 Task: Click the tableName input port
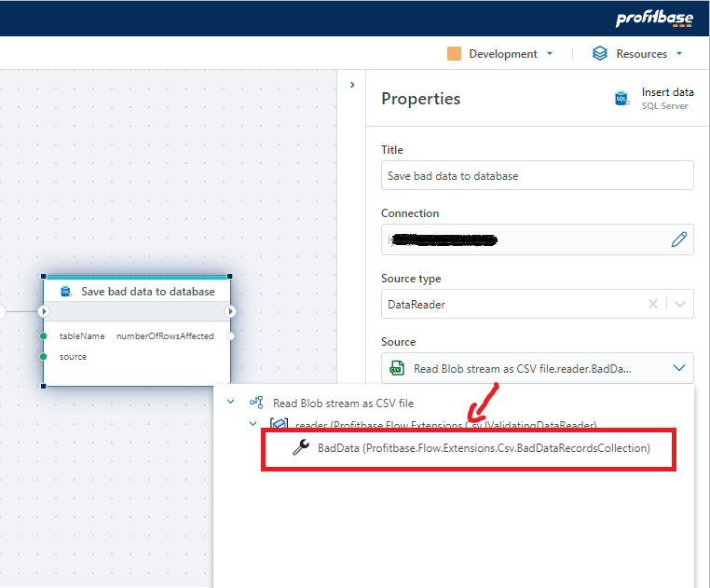44,335
